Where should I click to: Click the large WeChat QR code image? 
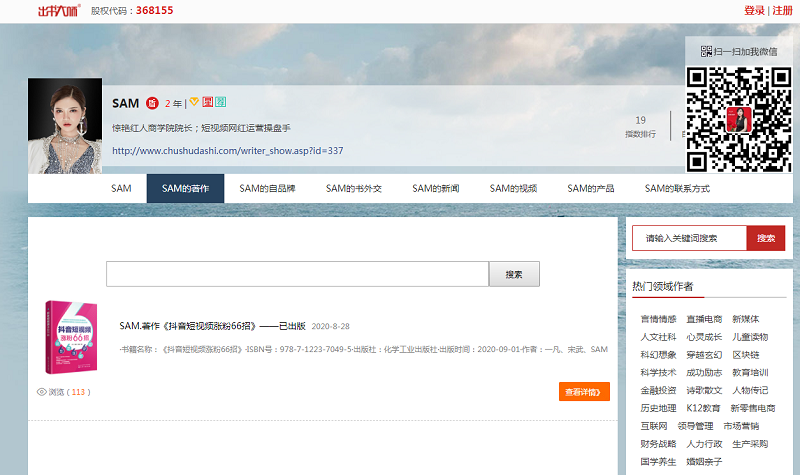pos(738,119)
